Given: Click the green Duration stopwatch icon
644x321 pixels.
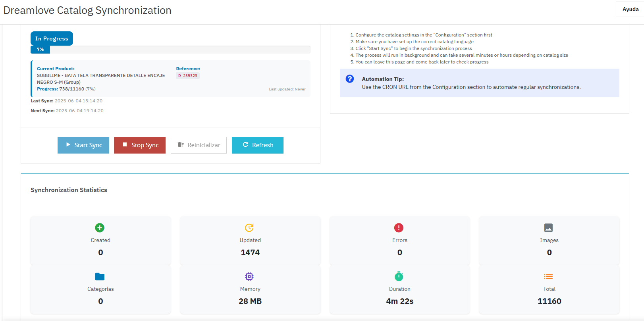Looking at the screenshot, I should 399,276.
